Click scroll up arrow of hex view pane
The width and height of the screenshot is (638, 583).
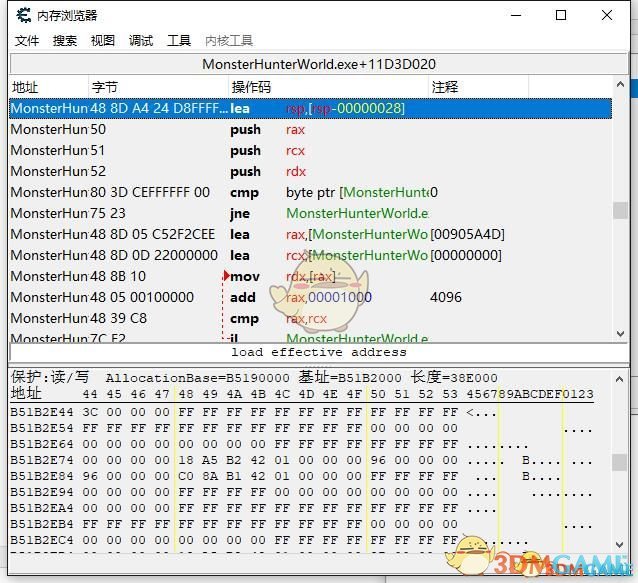620,379
